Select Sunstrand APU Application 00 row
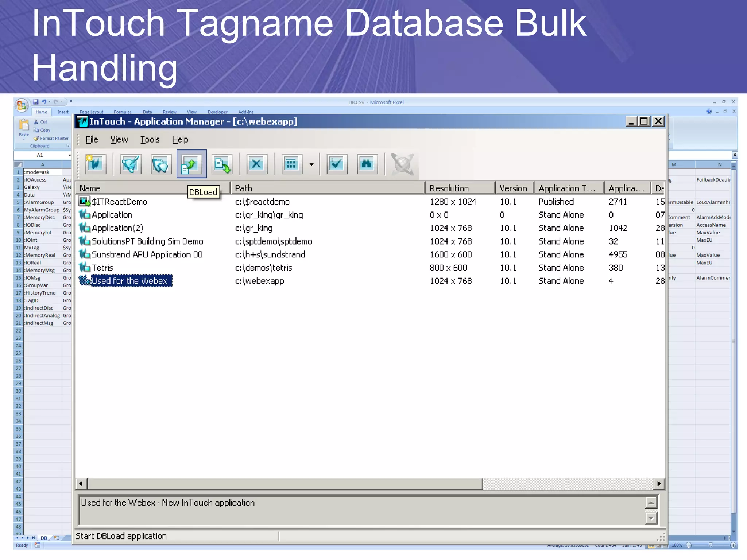 (370, 254)
